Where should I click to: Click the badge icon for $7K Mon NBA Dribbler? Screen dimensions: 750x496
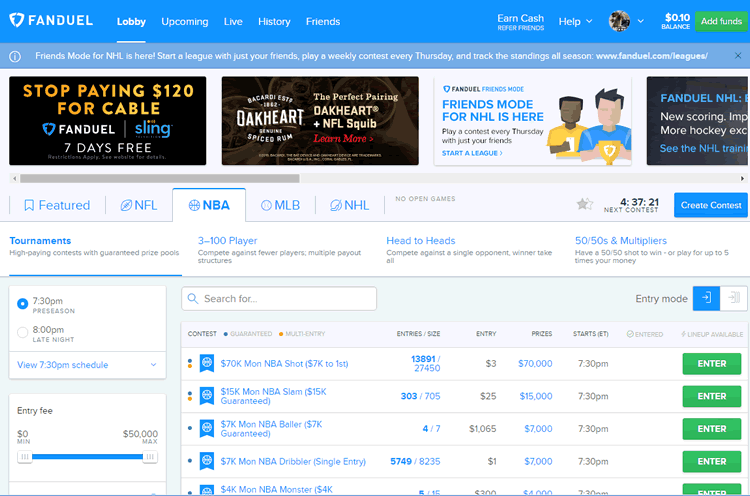[207, 461]
